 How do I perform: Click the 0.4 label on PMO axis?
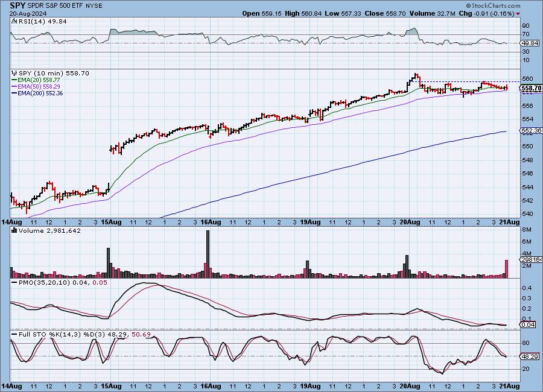click(x=527, y=288)
